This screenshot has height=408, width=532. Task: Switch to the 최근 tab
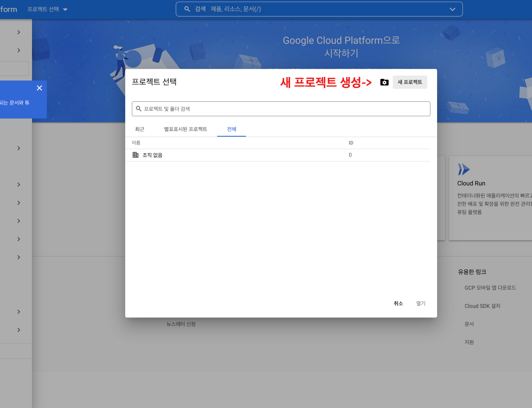[139, 129]
